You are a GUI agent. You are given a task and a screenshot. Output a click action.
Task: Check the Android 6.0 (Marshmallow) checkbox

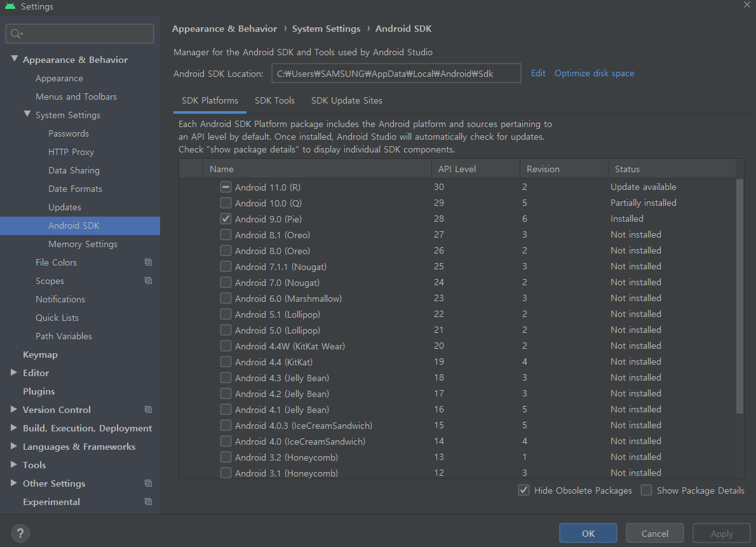point(226,298)
